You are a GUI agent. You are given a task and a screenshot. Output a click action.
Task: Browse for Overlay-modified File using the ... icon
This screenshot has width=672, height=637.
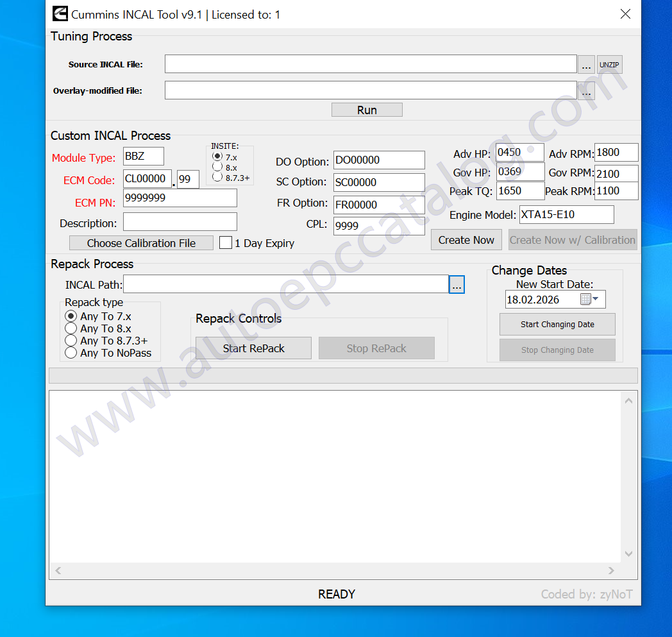[586, 90]
